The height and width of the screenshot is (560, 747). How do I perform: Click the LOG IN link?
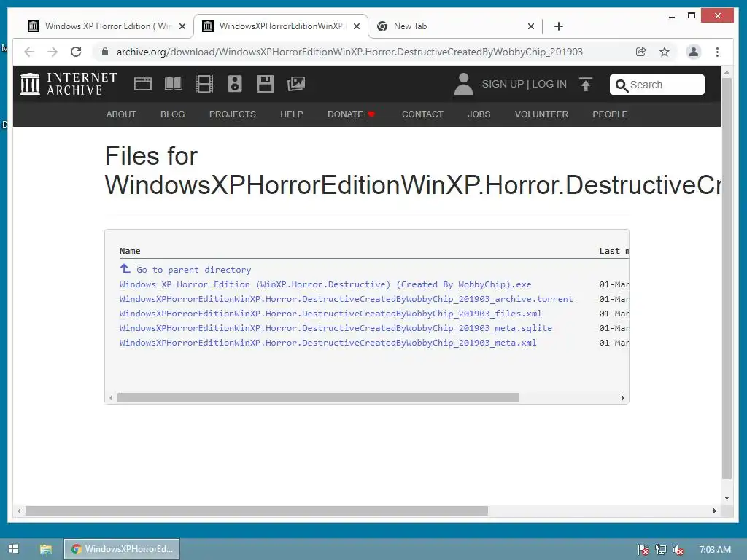tap(549, 85)
